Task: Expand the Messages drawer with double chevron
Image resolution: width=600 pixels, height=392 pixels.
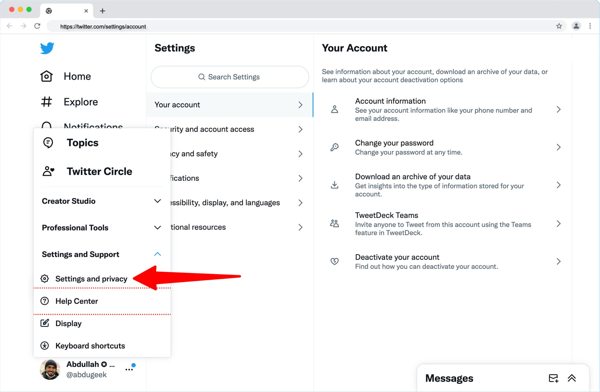Action: click(x=572, y=378)
